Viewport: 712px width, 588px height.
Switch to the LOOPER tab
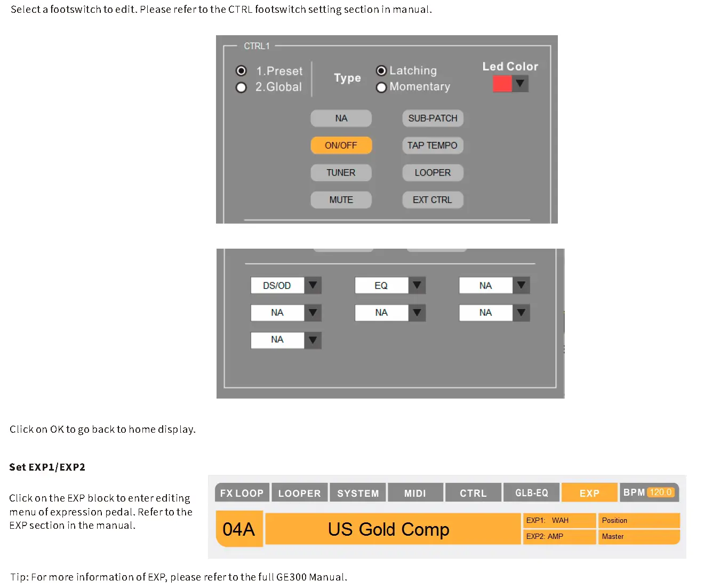click(300, 493)
